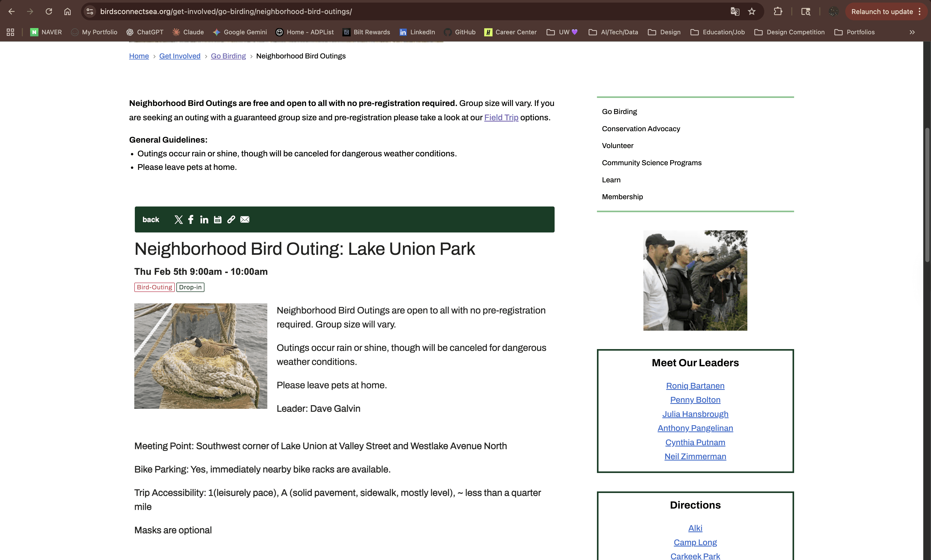The image size is (931, 560).
Task: Open the Design Competition bookmark folder
Action: [x=789, y=32]
